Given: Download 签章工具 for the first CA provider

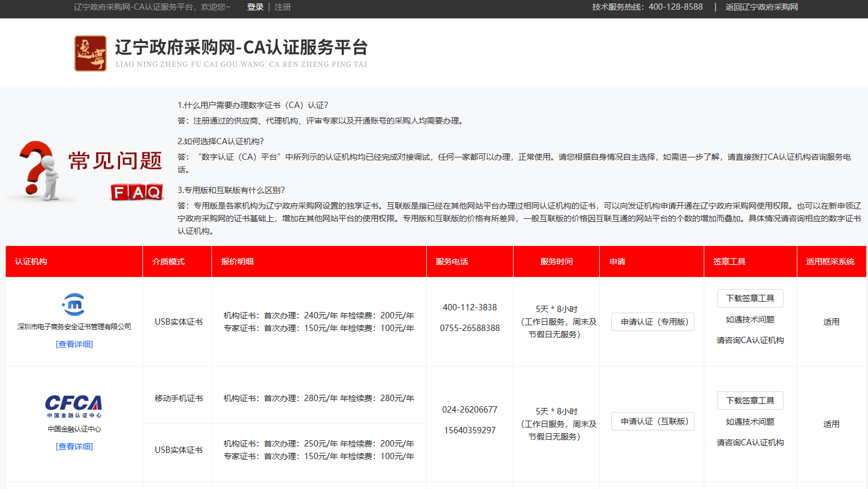Looking at the screenshot, I should (750, 298).
